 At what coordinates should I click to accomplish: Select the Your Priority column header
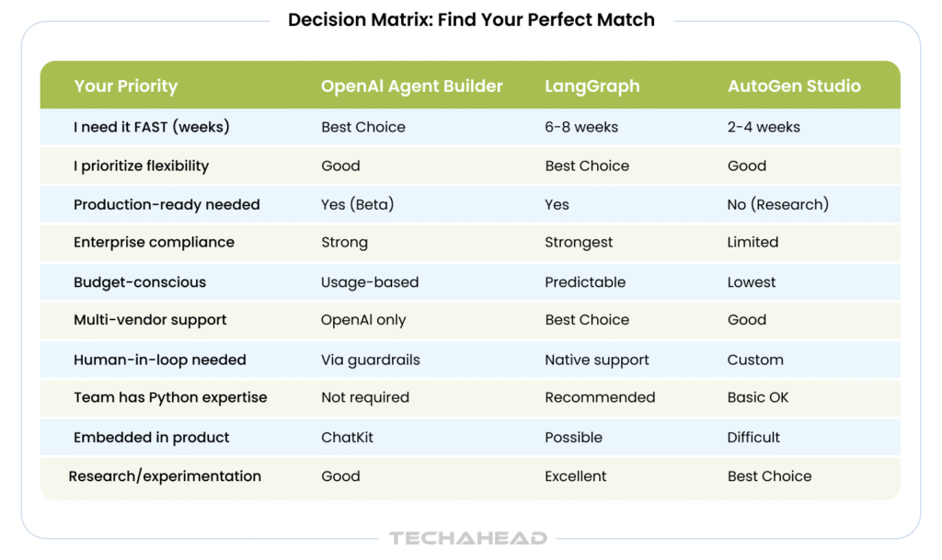coord(126,86)
